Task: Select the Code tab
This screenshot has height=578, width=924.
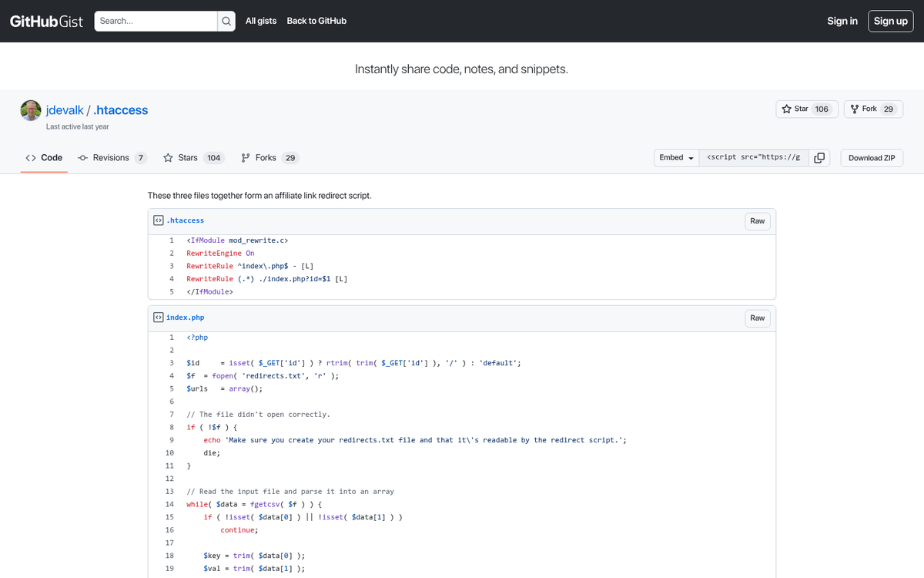Action: 44,157
